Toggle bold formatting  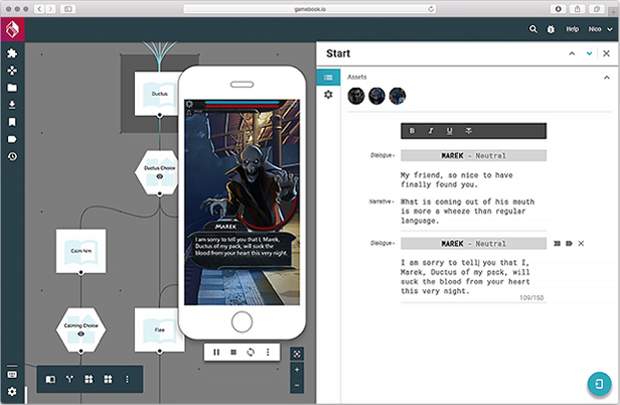(412, 131)
